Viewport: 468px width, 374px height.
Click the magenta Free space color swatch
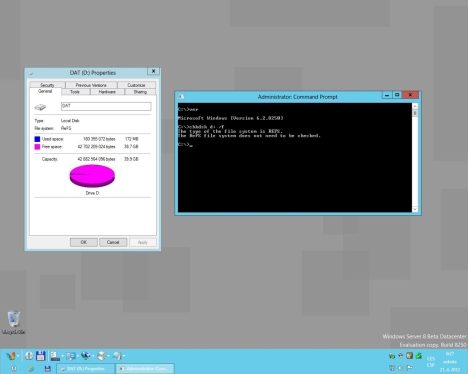click(x=37, y=147)
